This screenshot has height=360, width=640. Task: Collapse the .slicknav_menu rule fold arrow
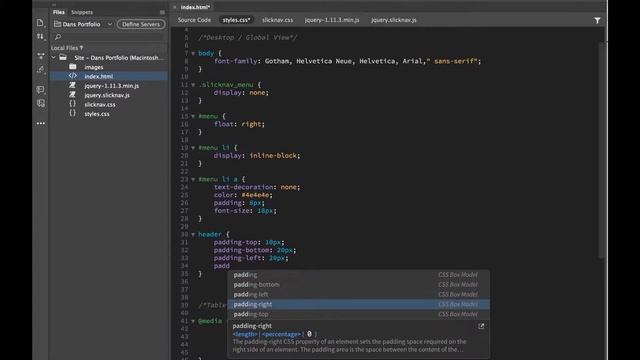pyautogui.click(x=193, y=85)
